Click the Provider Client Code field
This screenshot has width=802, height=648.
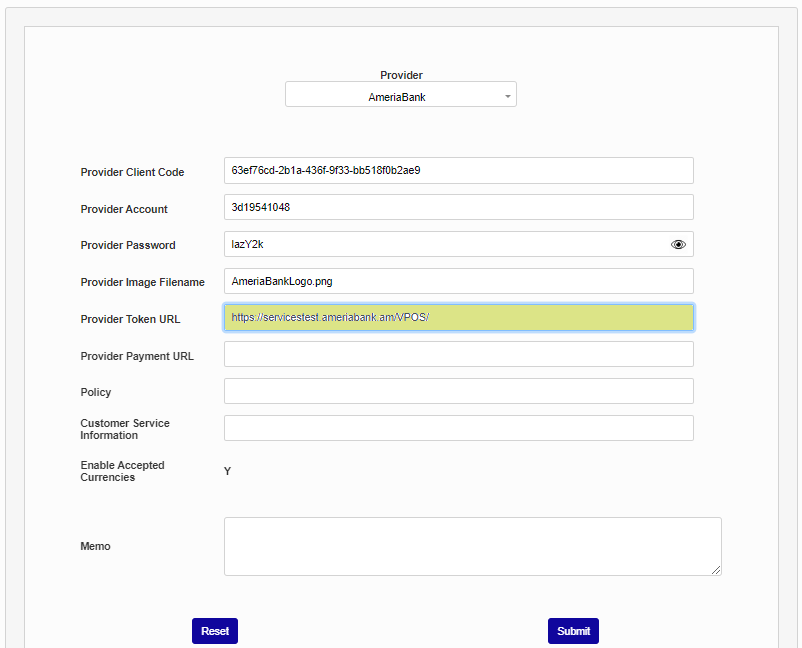[458, 171]
